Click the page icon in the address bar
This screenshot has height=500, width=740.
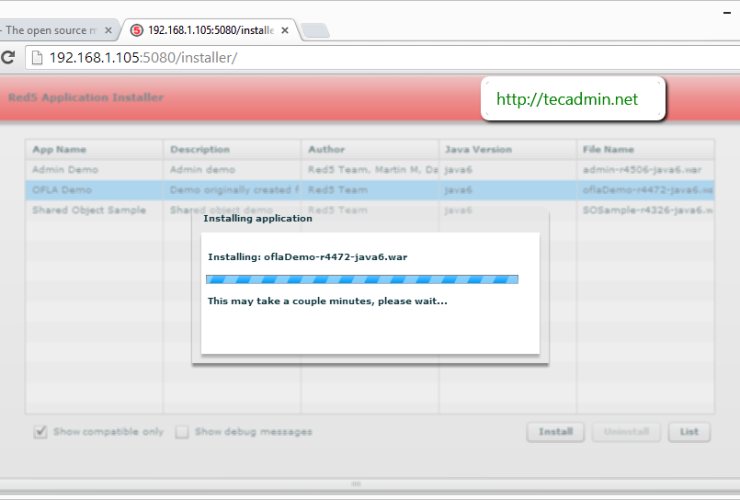tap(37, 57)
